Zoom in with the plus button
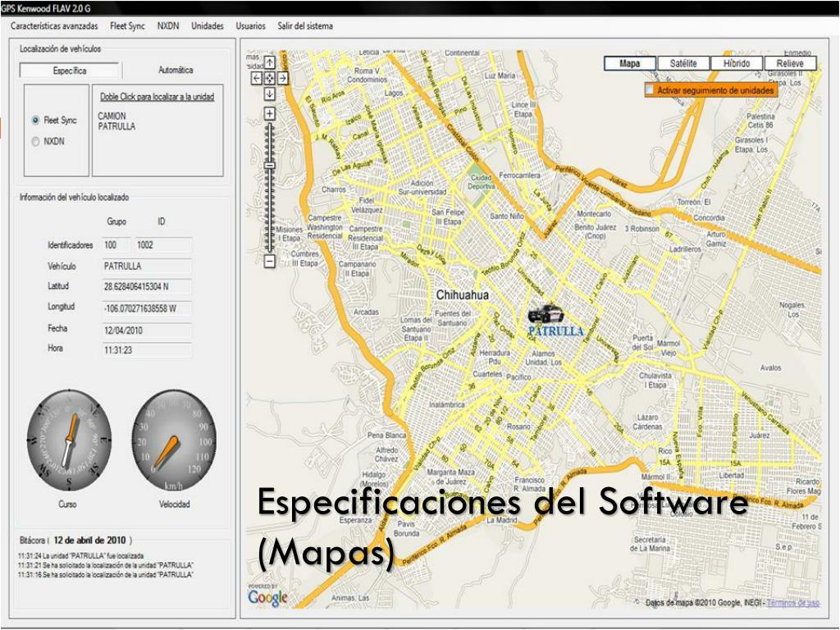This screenshot has height=630, width=840. click(x=269, y=113)
